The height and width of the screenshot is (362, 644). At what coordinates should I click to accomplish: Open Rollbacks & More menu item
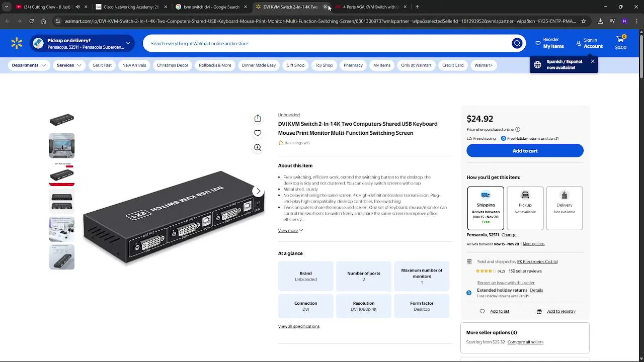point(215,65)
